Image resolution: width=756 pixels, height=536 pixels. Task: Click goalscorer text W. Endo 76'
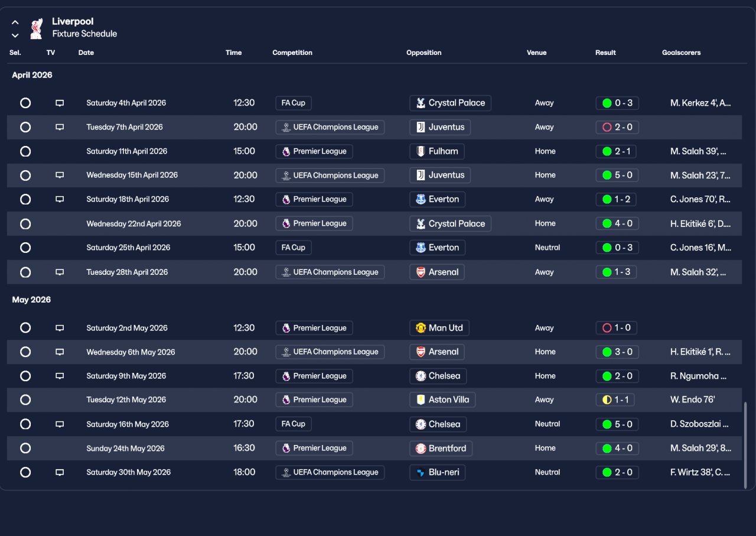692,399
